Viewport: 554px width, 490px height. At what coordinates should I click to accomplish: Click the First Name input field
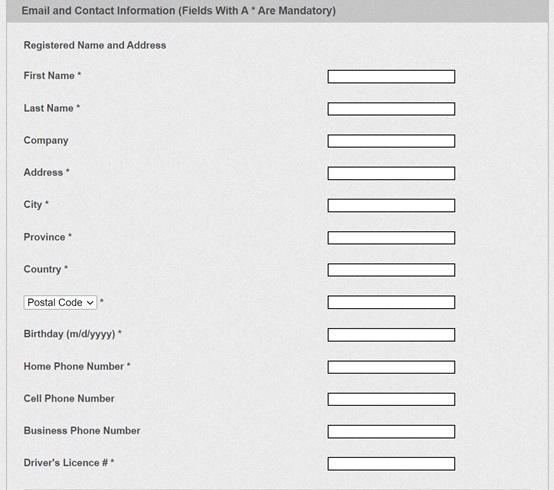point(391,77)
